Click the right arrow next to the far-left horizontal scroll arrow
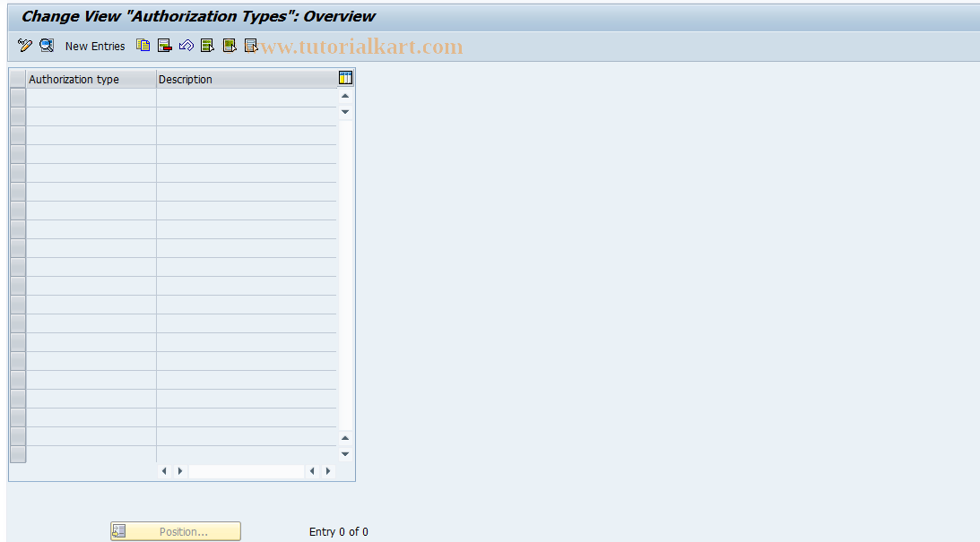Viewport: 980px width, 542px height. (x=180, y=471)
